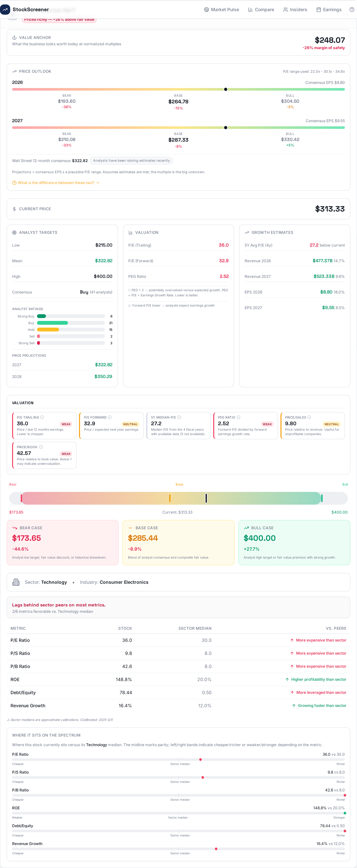Expand the chevron after 'difference between these two?'
Image resolution: width=357 pixels, height=868 pixels.
98,183
